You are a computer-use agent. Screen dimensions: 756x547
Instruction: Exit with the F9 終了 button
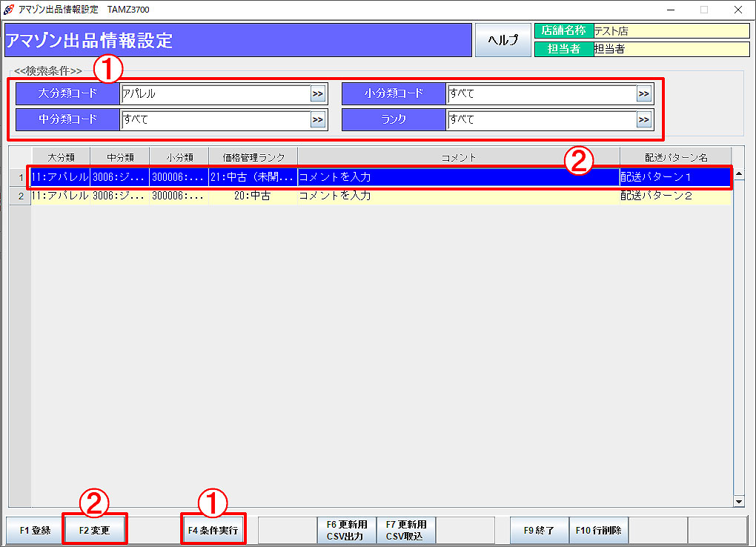tap(539, 530)
